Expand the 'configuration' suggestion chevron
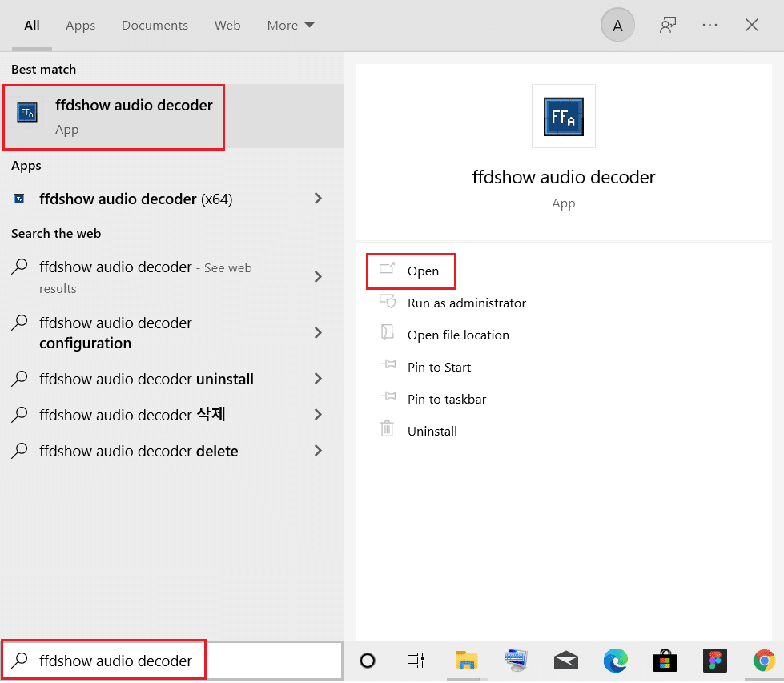 pos(318,333)
